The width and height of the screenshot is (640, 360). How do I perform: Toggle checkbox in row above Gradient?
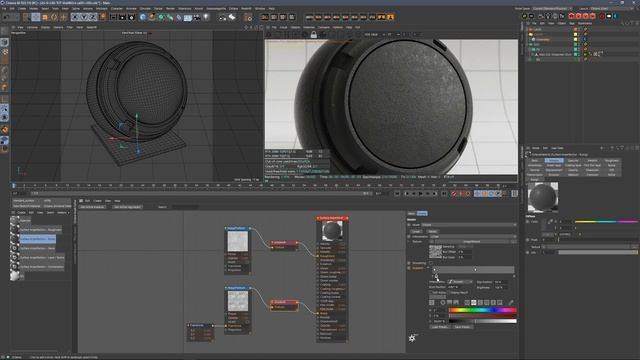point(431,263)
